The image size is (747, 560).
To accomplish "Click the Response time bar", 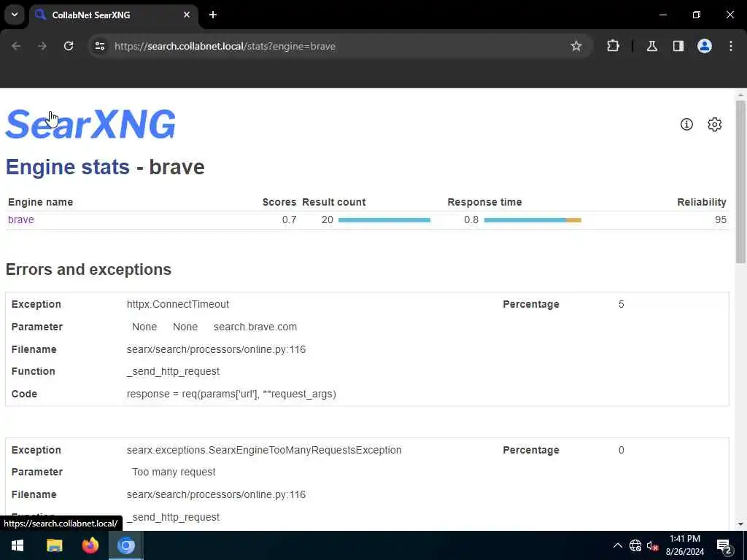I will (x=533, y=220).
